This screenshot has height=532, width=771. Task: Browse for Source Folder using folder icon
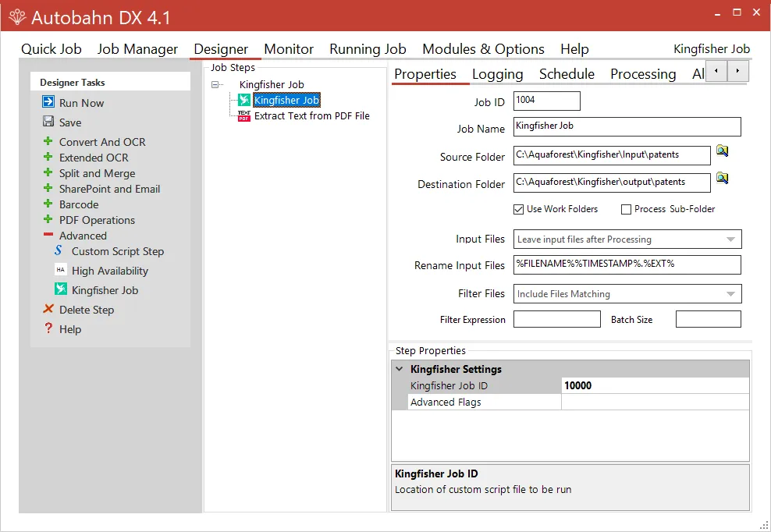[722, 151]
